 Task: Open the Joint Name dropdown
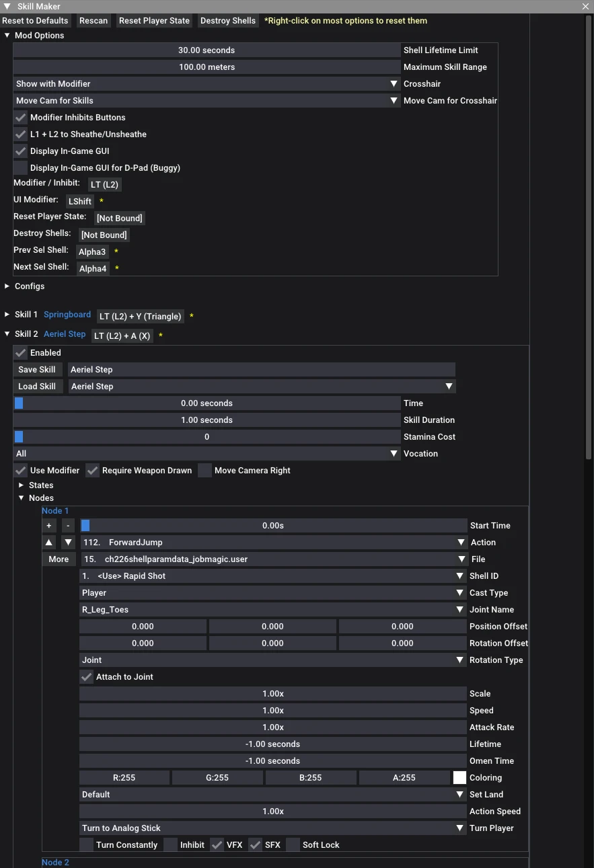coord(273,610)
